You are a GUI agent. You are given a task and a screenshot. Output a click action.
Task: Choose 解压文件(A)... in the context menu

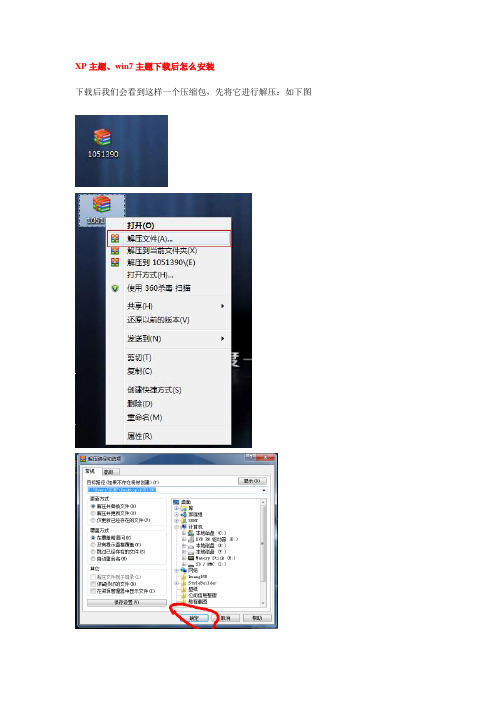coord(168,239)
